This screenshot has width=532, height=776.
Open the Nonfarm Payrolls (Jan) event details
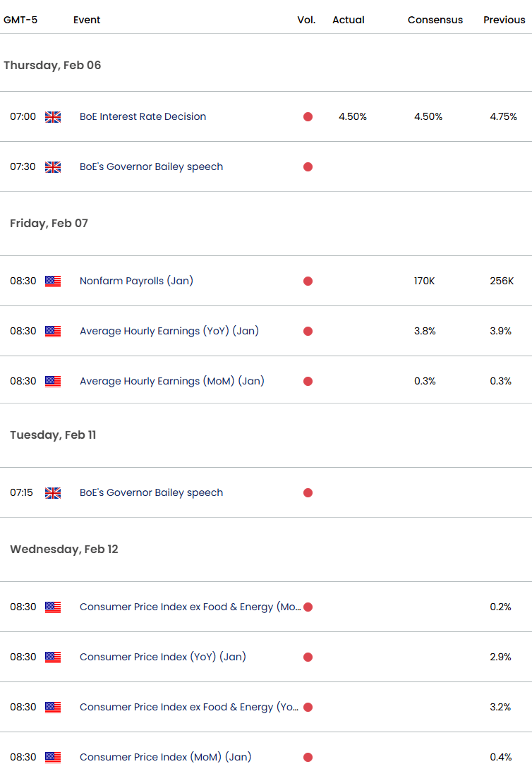136,281
